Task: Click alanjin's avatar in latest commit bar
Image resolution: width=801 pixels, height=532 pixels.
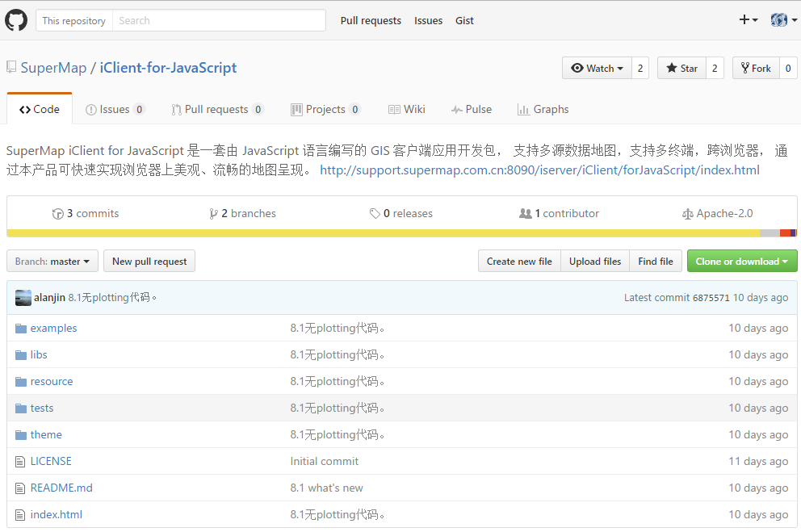Action: tap(23, 298)
